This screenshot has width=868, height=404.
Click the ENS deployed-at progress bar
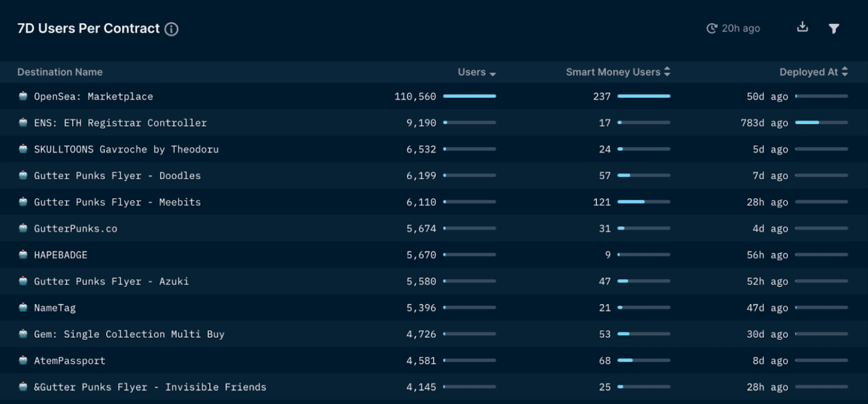click(x=821, y=122)
